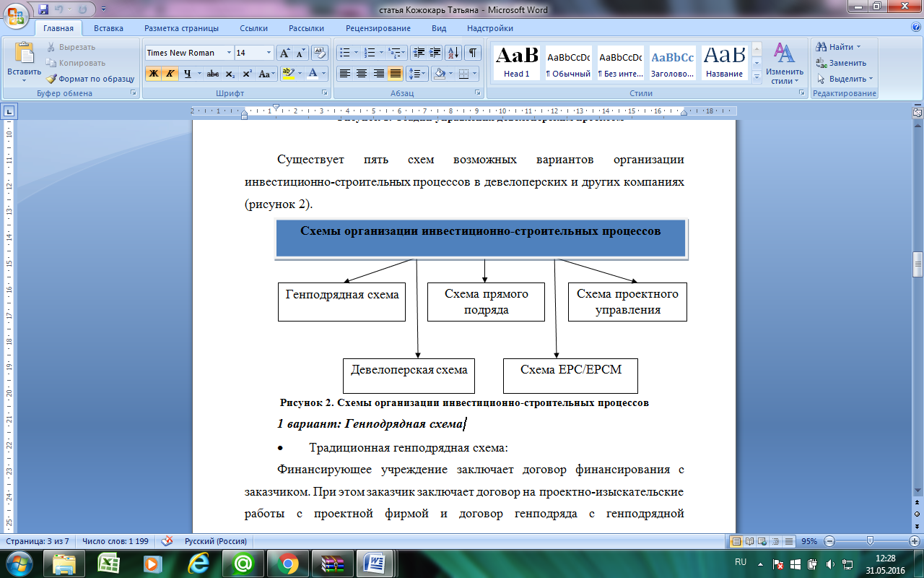Toggle ruler button above vertical scrollbar
924x578 pixels.
pyautogui.click(x=917, y=113)
